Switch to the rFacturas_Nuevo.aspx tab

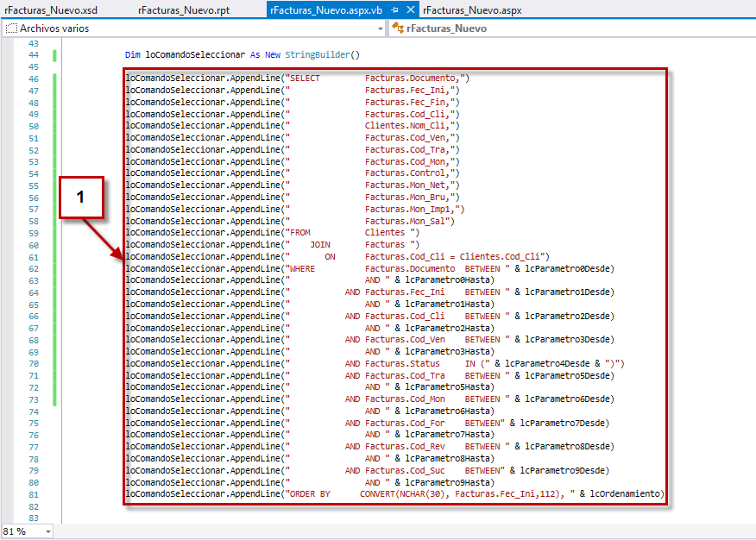471,10
